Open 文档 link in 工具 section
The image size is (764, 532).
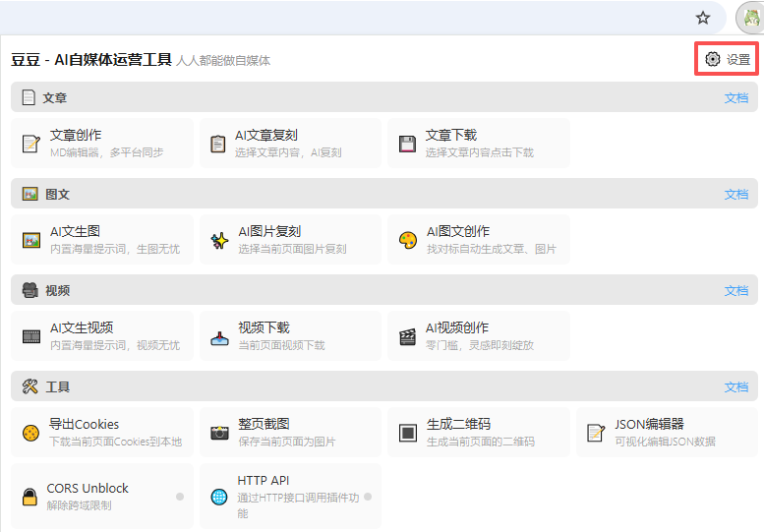click(735, 387)
